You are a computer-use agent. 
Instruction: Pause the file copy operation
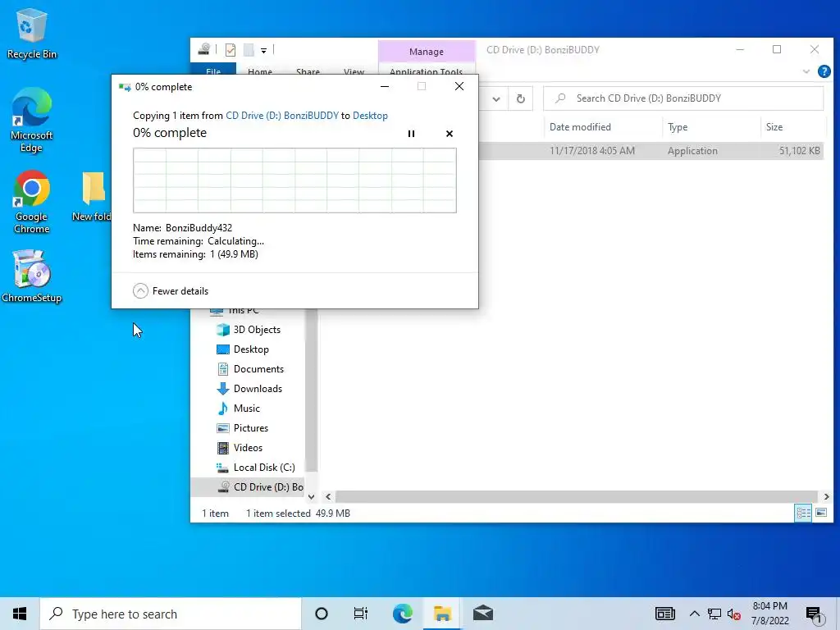411,134
